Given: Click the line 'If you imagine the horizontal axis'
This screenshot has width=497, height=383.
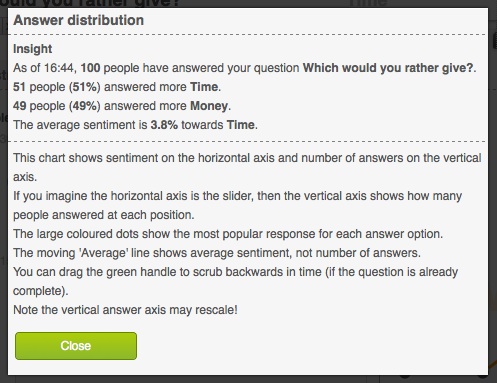Looking at the screenshot, I should [237, 196].
